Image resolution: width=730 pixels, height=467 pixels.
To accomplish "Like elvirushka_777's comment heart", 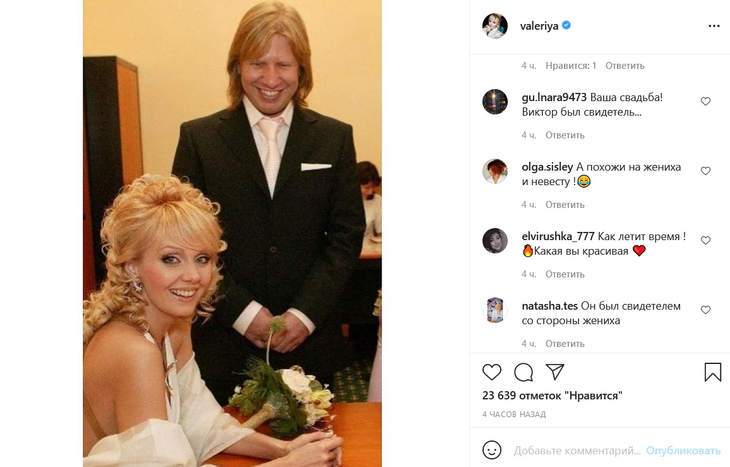I will pos(706,240).
